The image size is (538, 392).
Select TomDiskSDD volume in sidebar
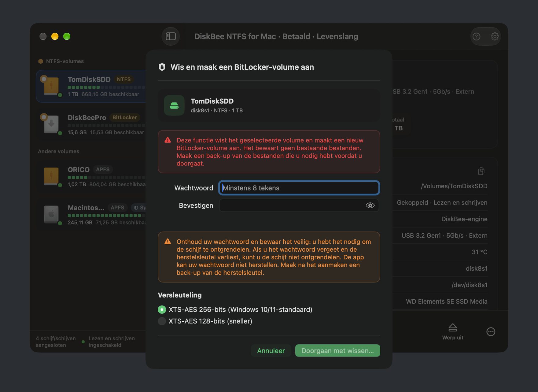pos(91,87)
